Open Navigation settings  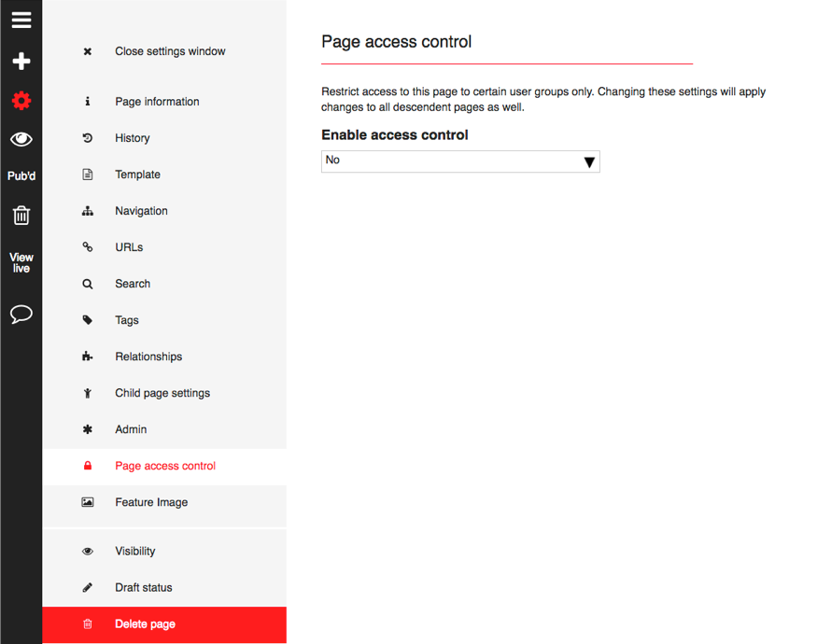141,211
